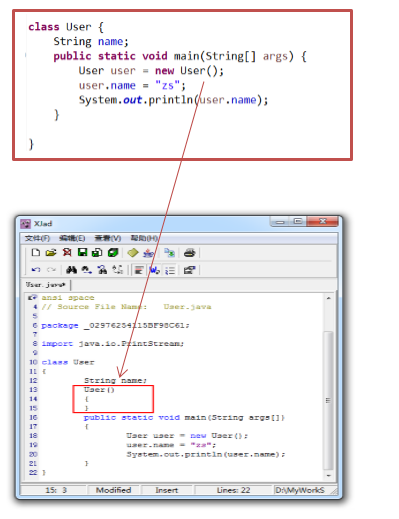Toggle the line numbers toolbar button
This screenshot has width=399, height=519.
(170, 270)
